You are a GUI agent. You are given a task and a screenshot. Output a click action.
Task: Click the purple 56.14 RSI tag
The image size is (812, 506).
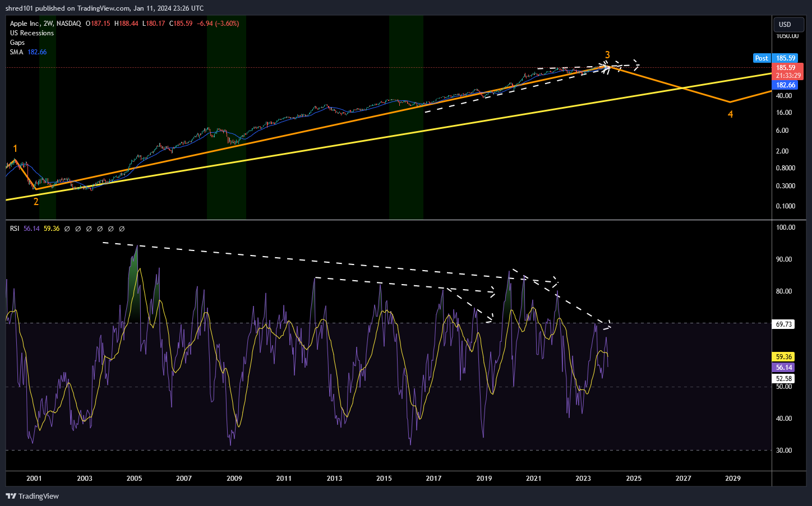pyautogui.click(x=783, y=368)
